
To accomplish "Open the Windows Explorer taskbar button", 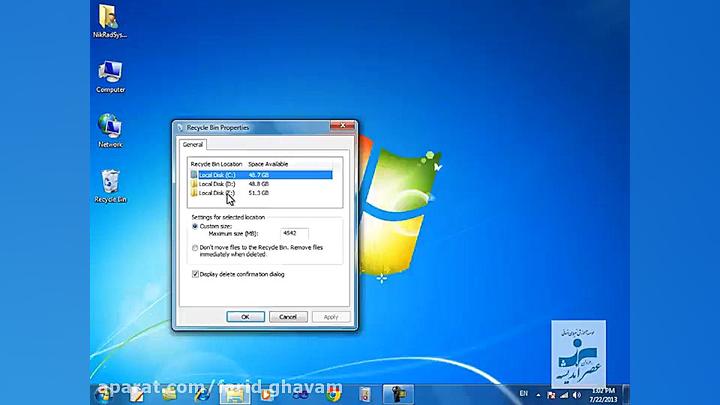I will pyautogui.click(x=235, y=394).
